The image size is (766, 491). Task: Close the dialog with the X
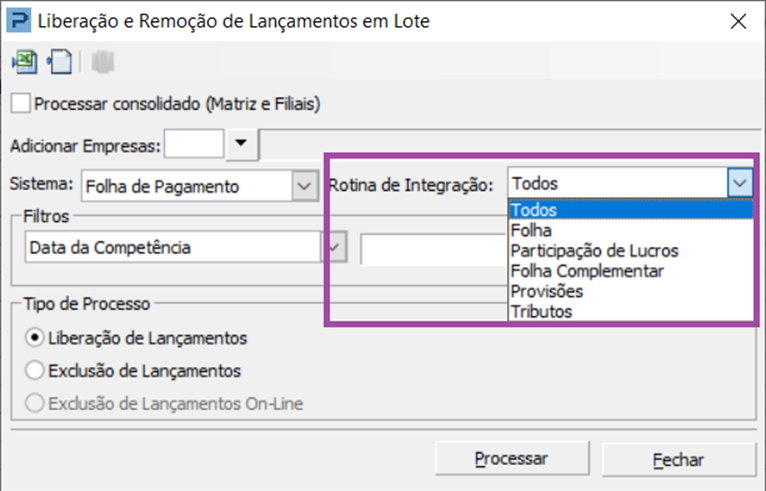pyautogui.click(x=738, y=21)
